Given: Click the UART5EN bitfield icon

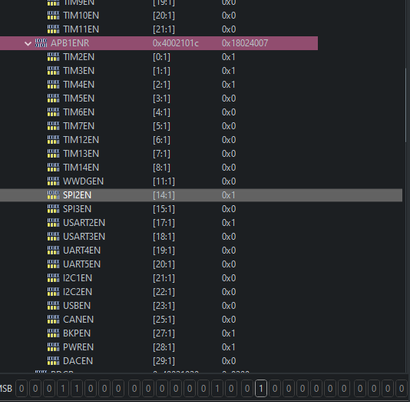Looking at the screenshot, I should [x=53, y=264].
